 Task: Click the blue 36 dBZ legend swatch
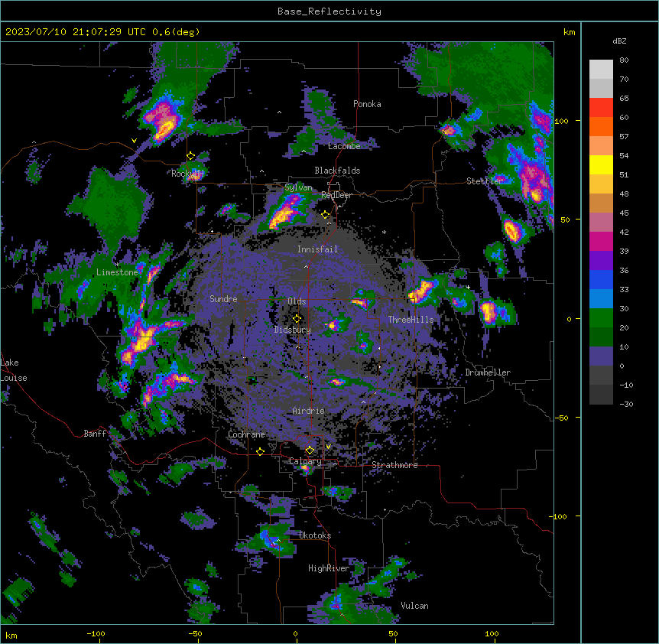point(601,279)
